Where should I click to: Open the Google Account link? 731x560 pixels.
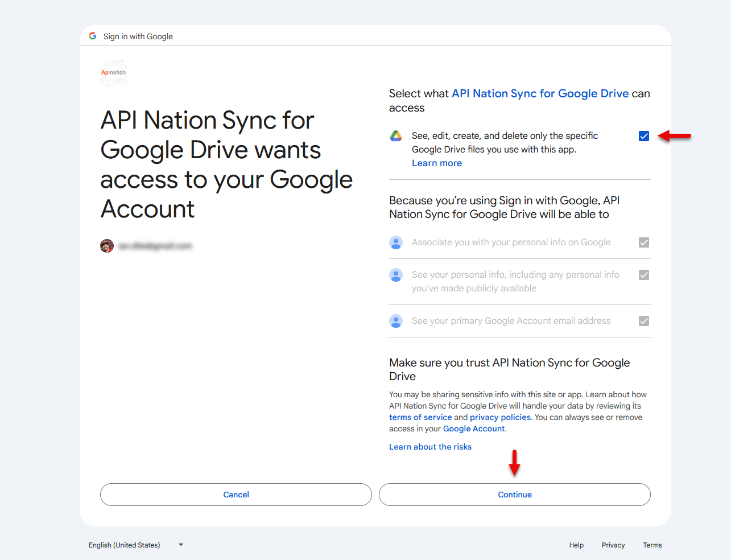pos(474,429)
